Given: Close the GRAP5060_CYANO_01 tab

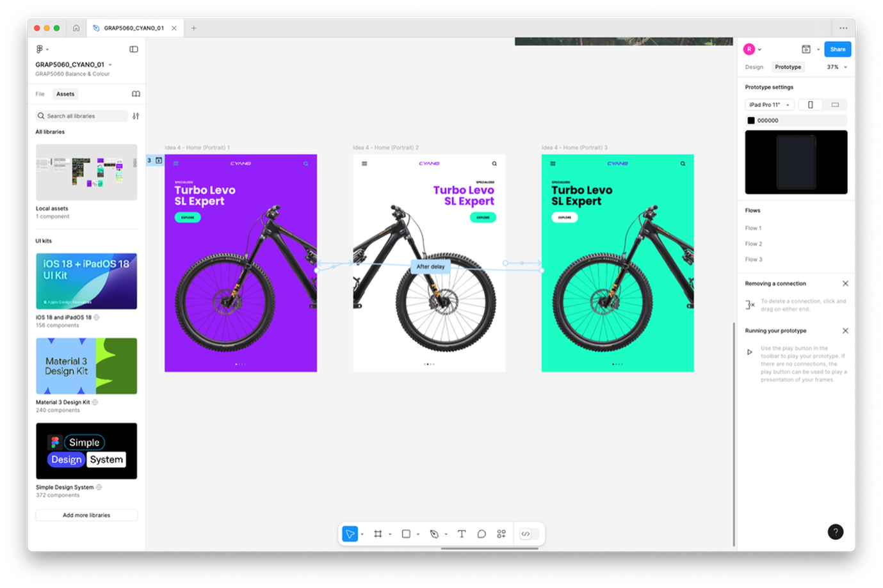Looking at the screenshot, I should (174, 28).
